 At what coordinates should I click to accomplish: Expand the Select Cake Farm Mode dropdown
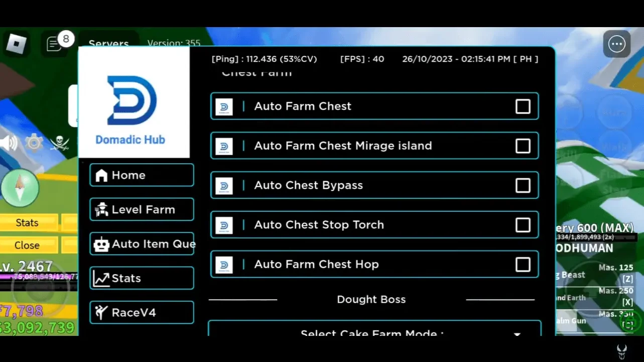pos(374,329)
